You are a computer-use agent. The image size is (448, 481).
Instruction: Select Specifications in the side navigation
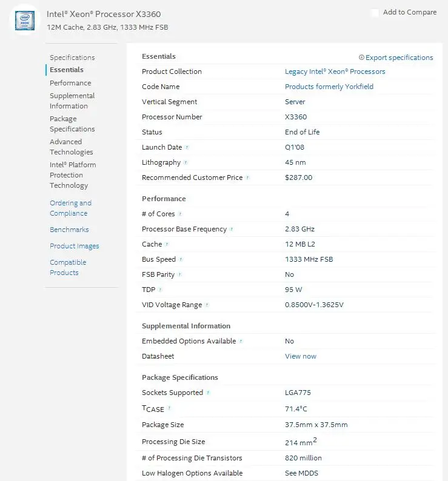coord(72,58)
